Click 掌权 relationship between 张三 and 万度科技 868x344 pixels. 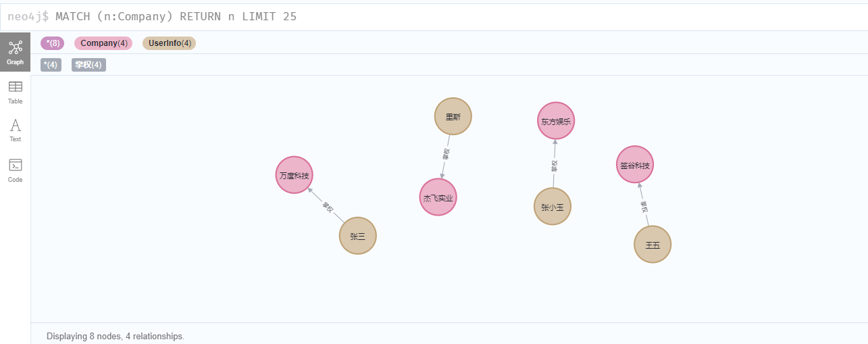[327, 207]
